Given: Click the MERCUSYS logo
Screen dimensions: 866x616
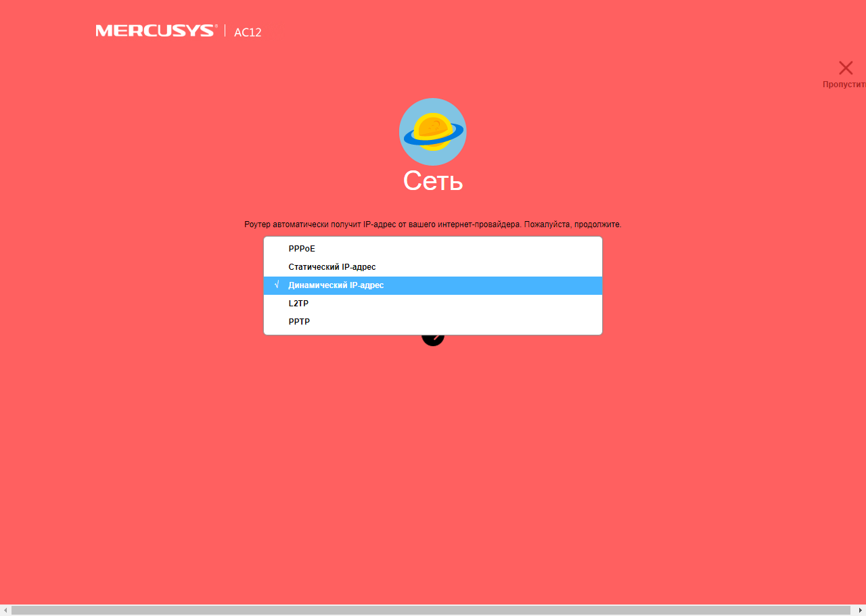Looking at the screenshot, I should tap(156, 30).
